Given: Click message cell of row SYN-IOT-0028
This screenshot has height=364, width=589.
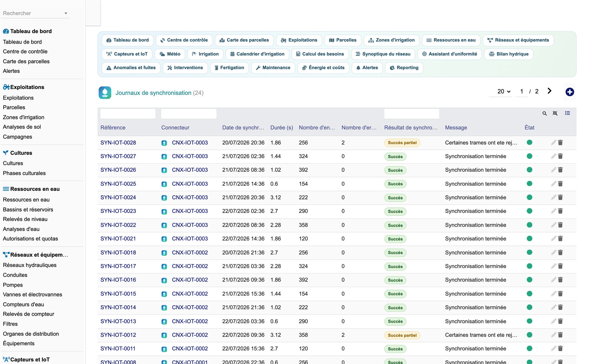Looking at the screenshot, I should 481,143.
